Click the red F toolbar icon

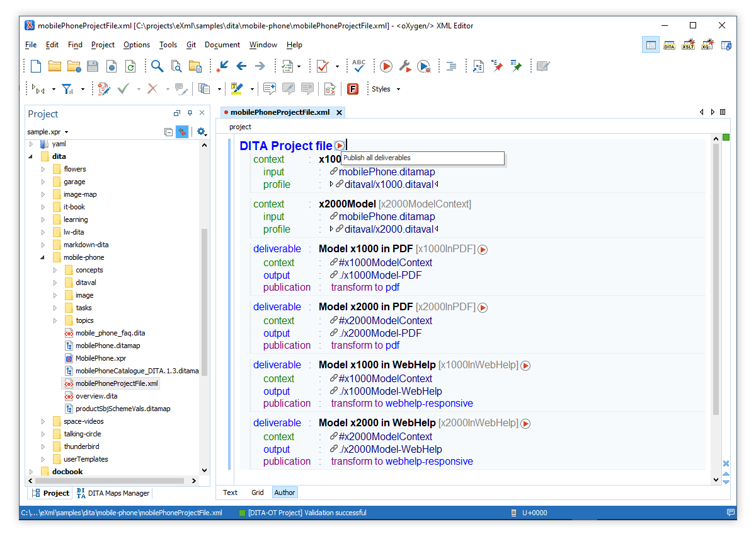tap(353, 89)
